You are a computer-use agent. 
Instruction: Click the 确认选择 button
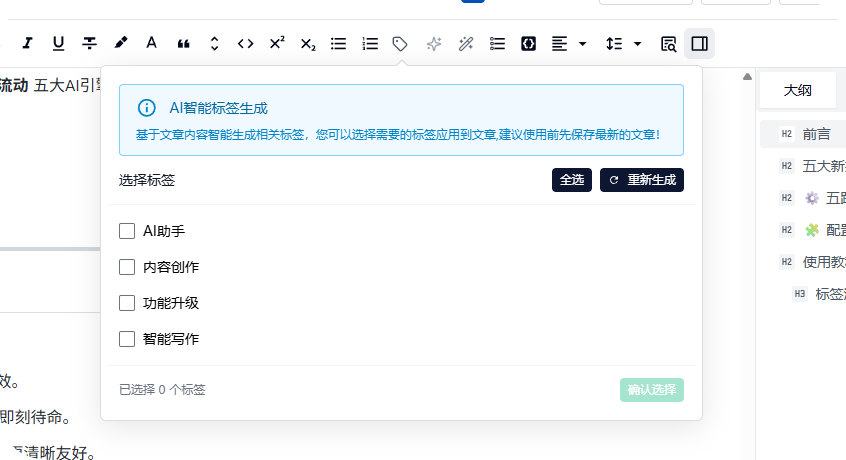tap(651, 390)
